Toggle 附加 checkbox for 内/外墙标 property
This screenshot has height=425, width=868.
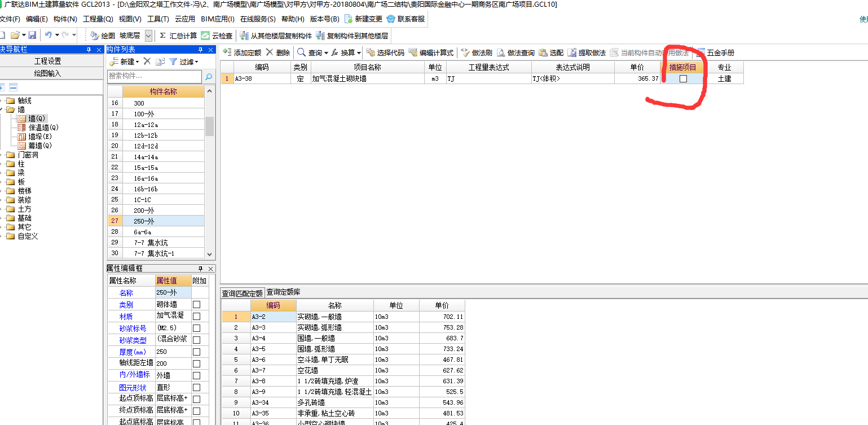pos(197,375)
